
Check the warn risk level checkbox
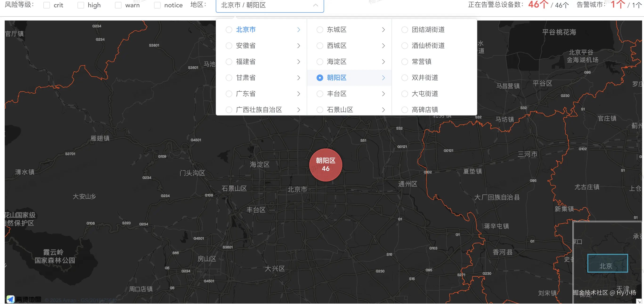tap(118, 5)
